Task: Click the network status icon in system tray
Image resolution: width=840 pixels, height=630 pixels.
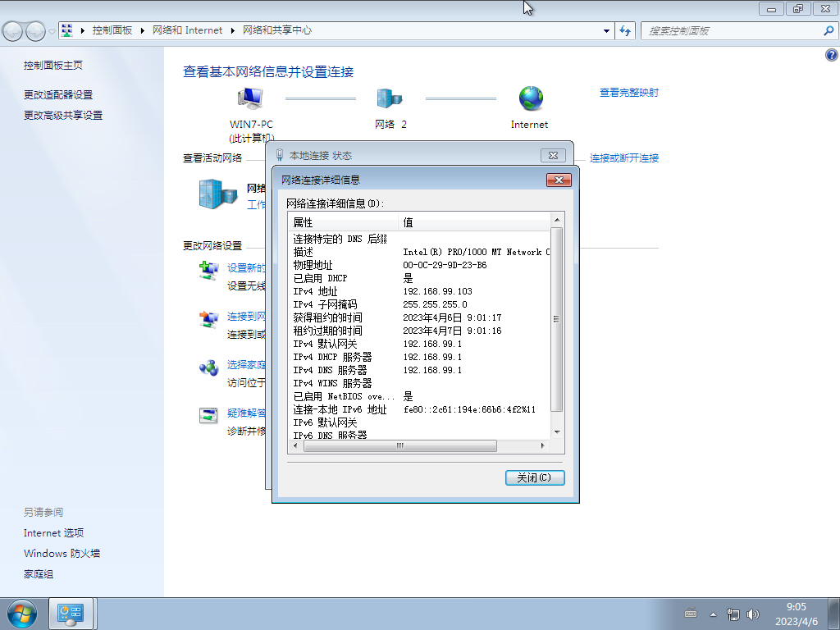Action: point(733,614)
